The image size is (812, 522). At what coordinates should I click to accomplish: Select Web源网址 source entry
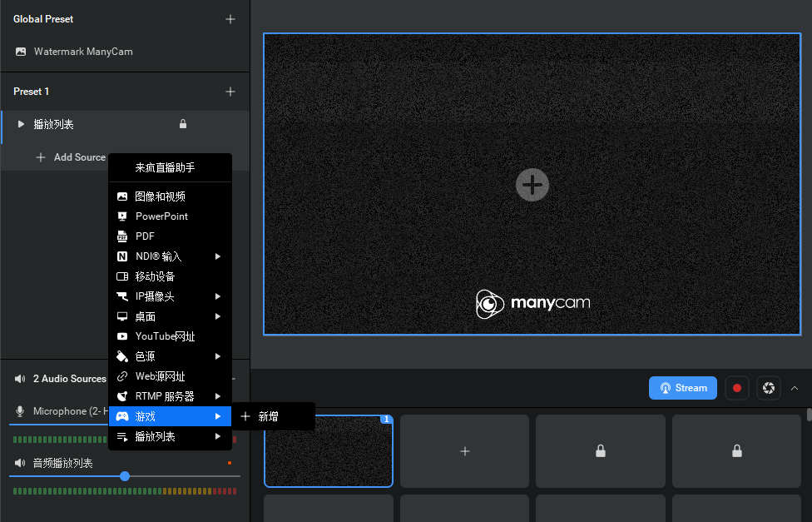[170, 376]
